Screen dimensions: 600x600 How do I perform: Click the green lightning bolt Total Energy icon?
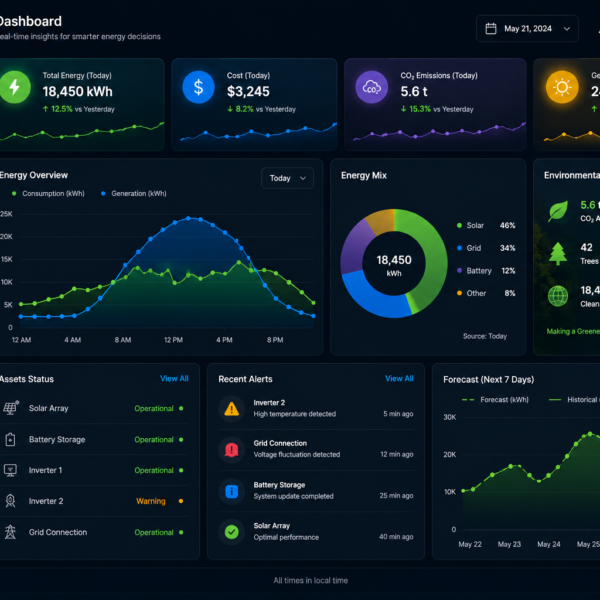[15, 87]
